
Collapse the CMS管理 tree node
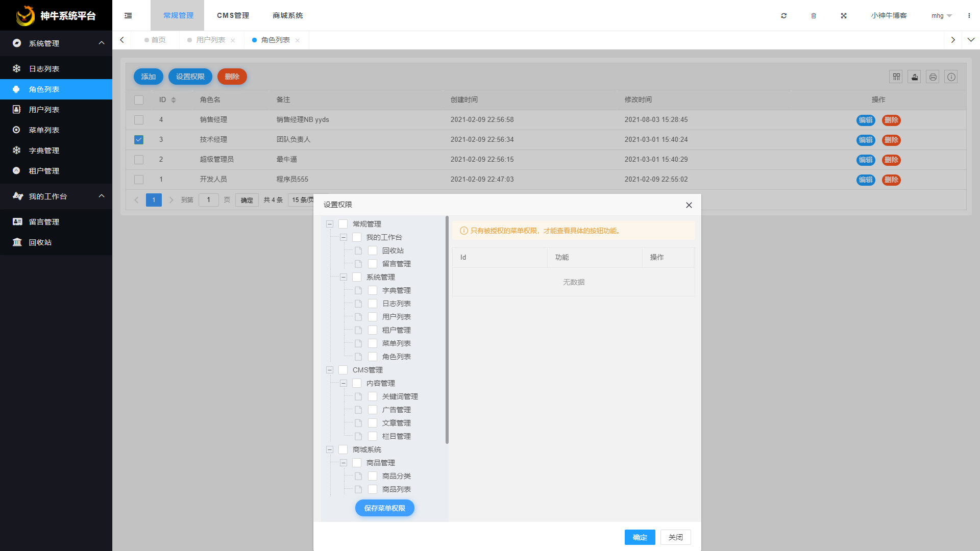(x=329, y=370)
